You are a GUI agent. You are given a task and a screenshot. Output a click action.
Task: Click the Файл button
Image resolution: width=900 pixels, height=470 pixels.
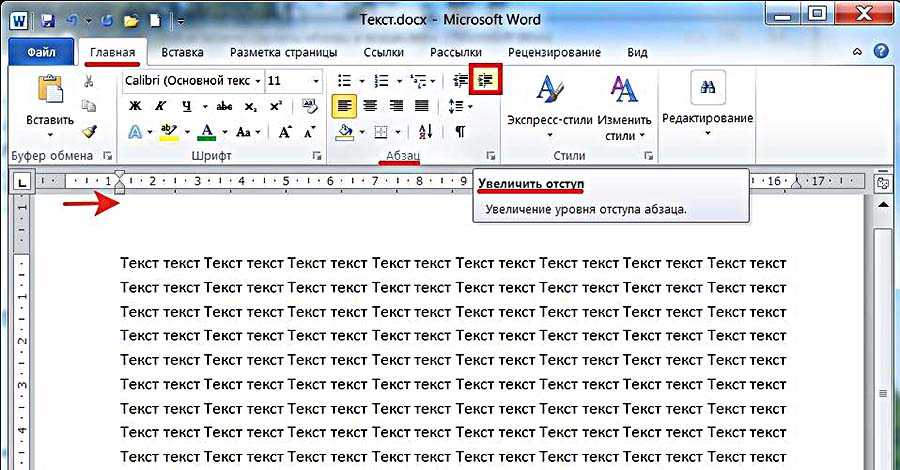point(41,52)
